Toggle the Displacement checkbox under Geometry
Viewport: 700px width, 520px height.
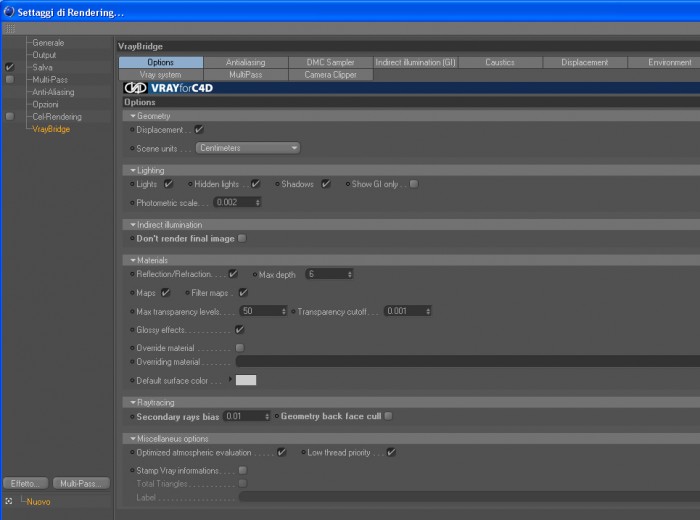click(199, 129)
